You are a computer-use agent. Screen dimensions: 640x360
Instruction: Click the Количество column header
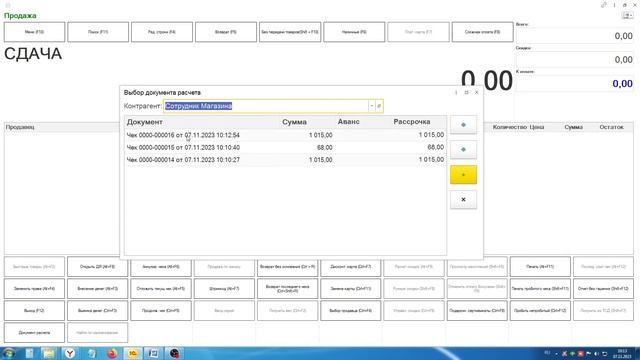(x=510, y=127)
